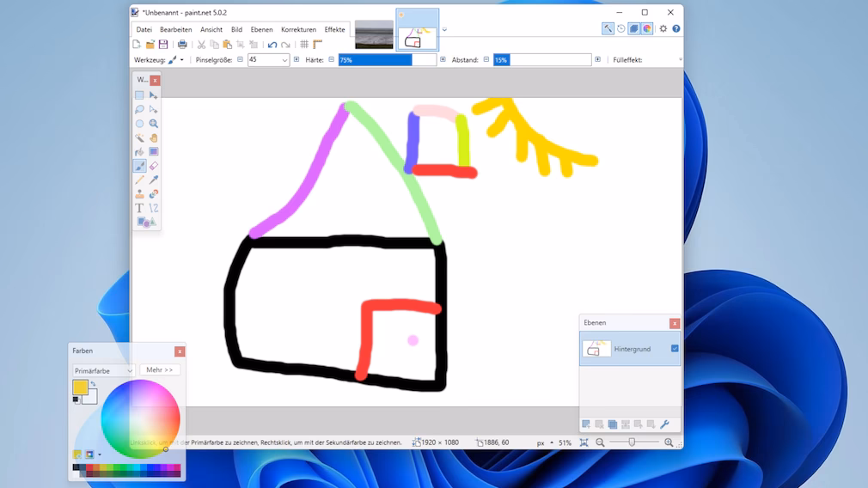The height and width of the screenshot is (488, 868).
Task: Reset colors to black and white
Action: pos(76,400)
